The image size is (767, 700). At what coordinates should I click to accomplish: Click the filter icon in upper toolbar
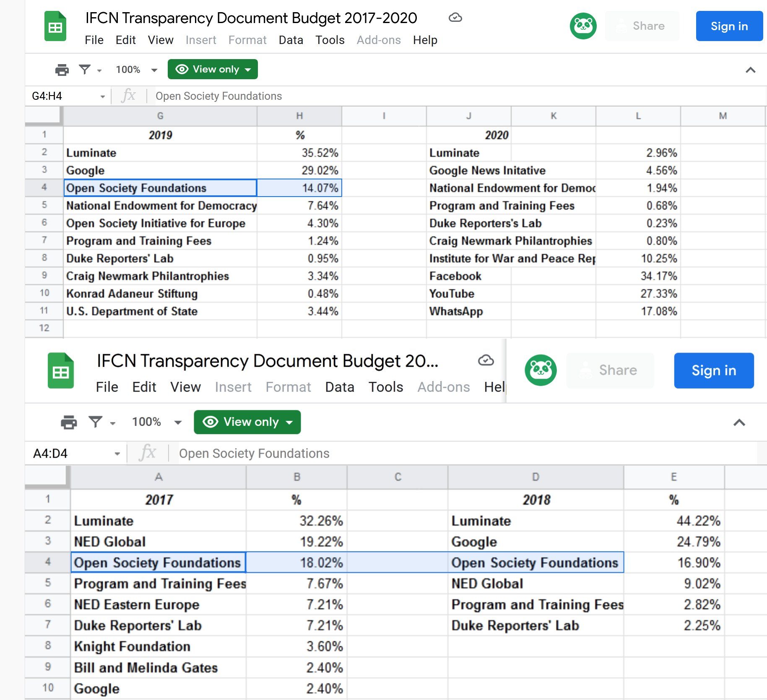(x=85, y=70)
